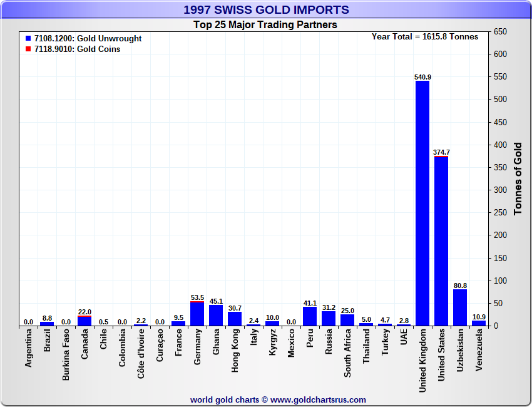The width and height of the screenshot is (532, 407).
Task: Click the 'Brazil' axis label
Action: [x=47, y=340]
